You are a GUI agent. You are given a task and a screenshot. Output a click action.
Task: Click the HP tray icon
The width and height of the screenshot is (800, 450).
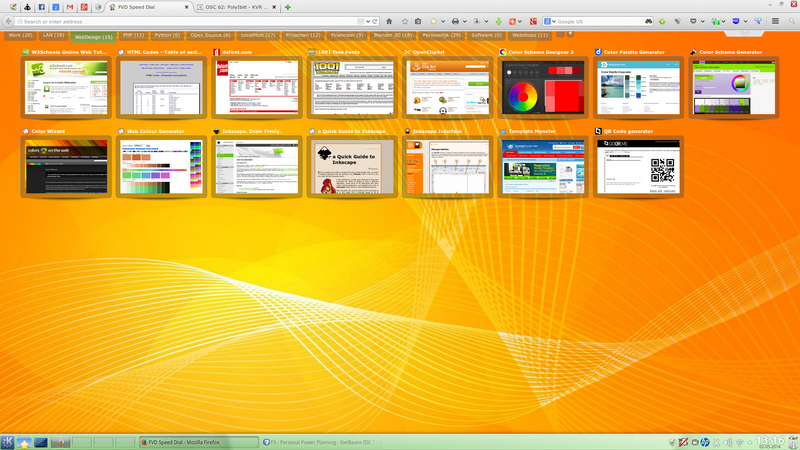click(x=705, y=442)
